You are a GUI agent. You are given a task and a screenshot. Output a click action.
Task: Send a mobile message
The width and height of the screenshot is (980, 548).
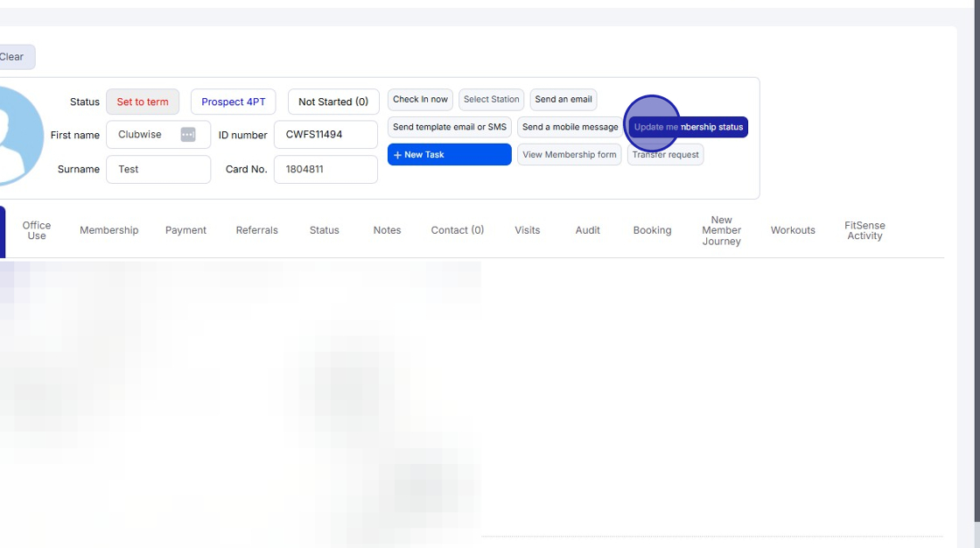point(570,127)
